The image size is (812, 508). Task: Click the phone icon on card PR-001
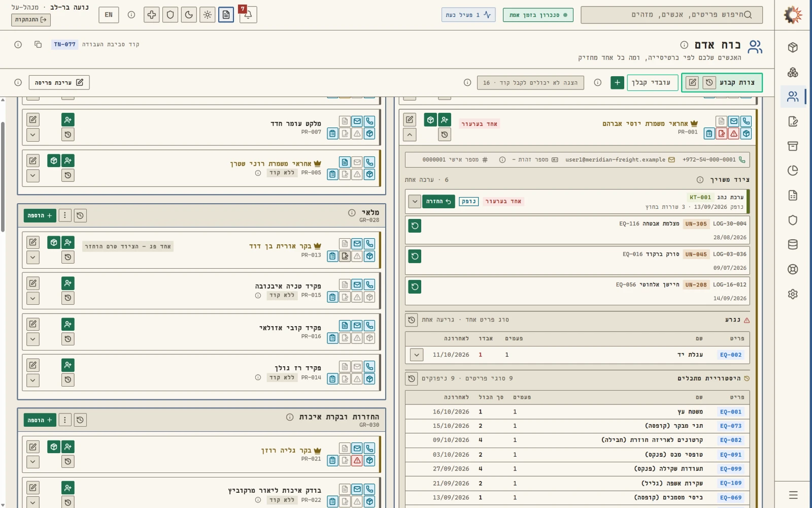(746, 121)
